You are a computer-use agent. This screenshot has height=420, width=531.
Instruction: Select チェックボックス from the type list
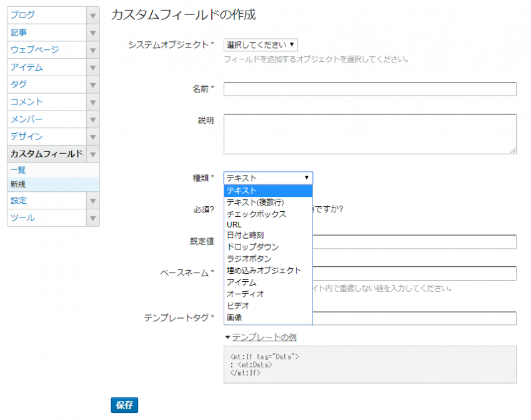(256, 214)
